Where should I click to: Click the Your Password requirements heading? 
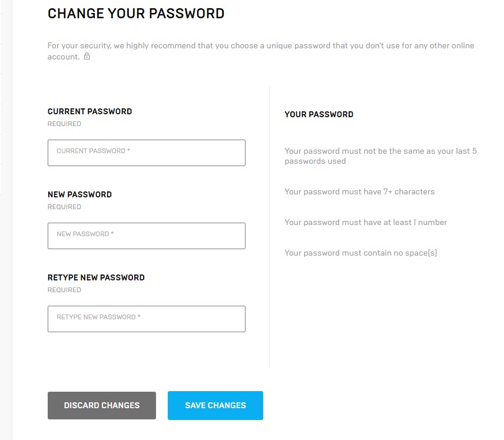319,114
